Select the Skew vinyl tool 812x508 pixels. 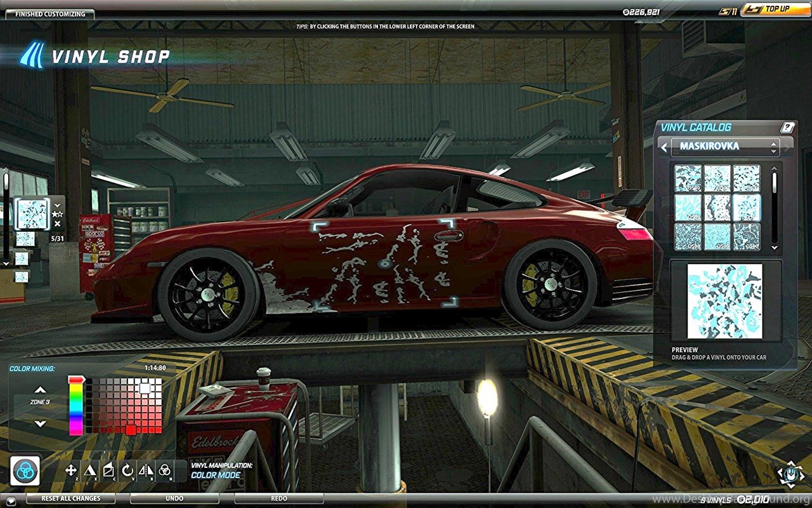pos(108,471)
